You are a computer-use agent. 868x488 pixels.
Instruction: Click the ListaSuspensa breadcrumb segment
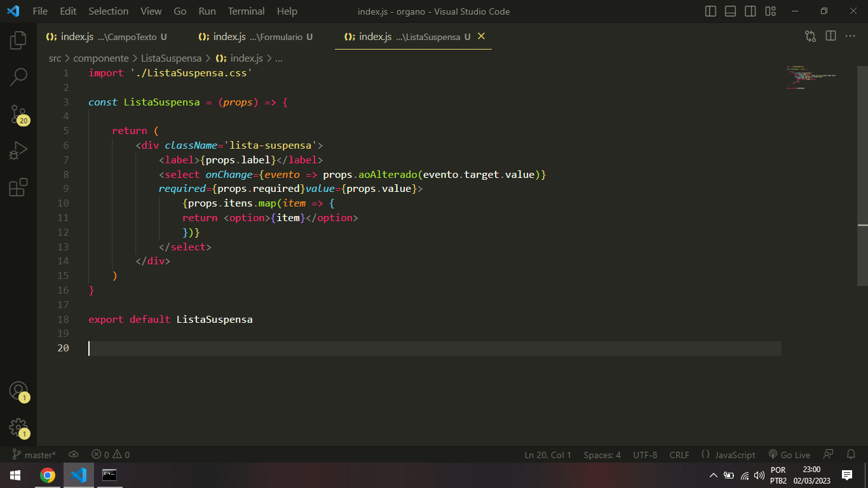click(x=171, y=58)
